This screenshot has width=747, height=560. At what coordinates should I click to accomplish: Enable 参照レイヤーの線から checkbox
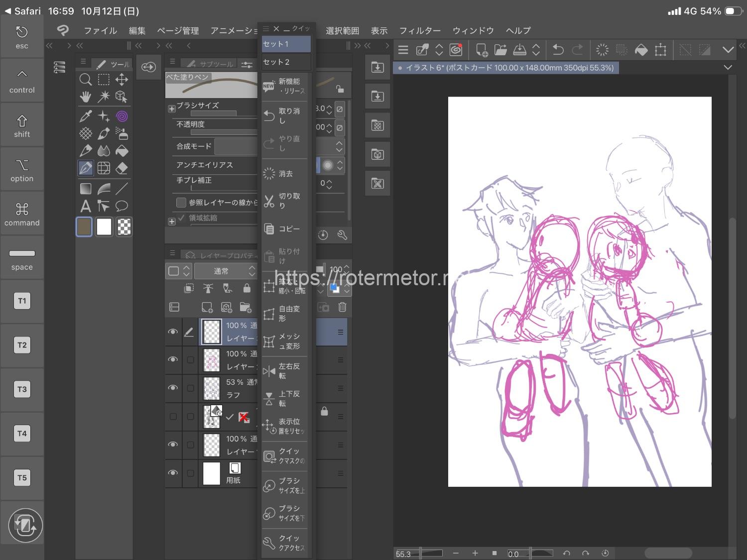click(181, 203)
